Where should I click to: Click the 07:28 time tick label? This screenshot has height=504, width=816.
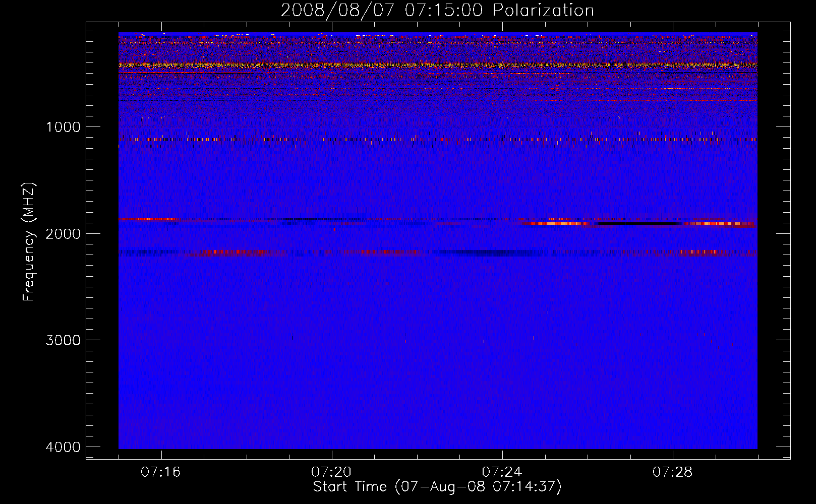click(x=673, y=472)
